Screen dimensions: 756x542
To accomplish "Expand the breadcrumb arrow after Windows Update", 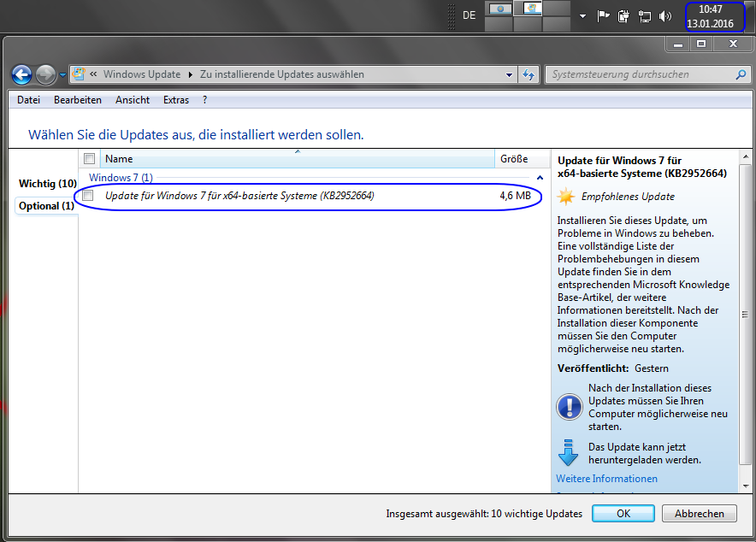I will (191, 74).
